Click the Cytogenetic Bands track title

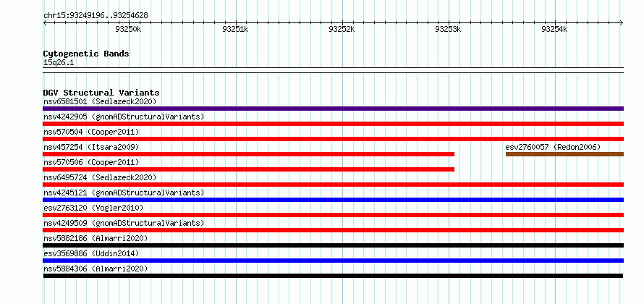[86, 54]
